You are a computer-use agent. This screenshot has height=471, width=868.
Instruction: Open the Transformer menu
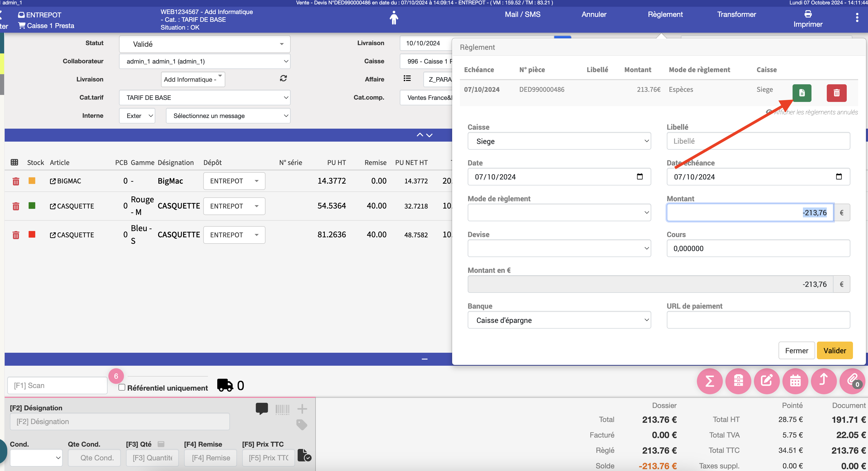click(x=736, y=15)
